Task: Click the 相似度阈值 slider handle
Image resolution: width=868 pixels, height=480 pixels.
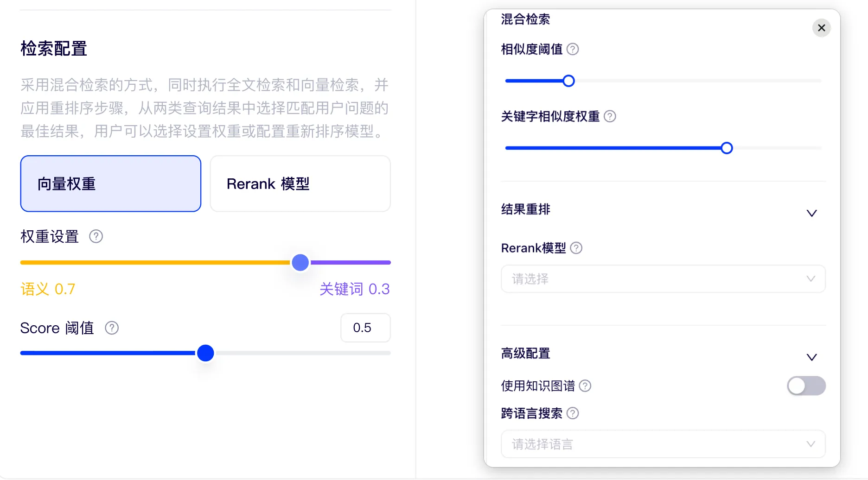Action: [x=568, y=81]
